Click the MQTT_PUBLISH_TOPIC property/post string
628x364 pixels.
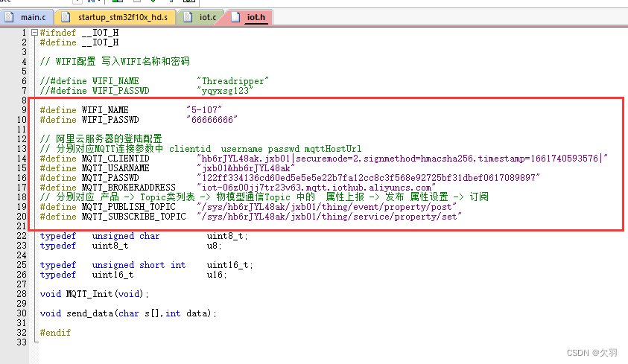(x=326, y=207)
